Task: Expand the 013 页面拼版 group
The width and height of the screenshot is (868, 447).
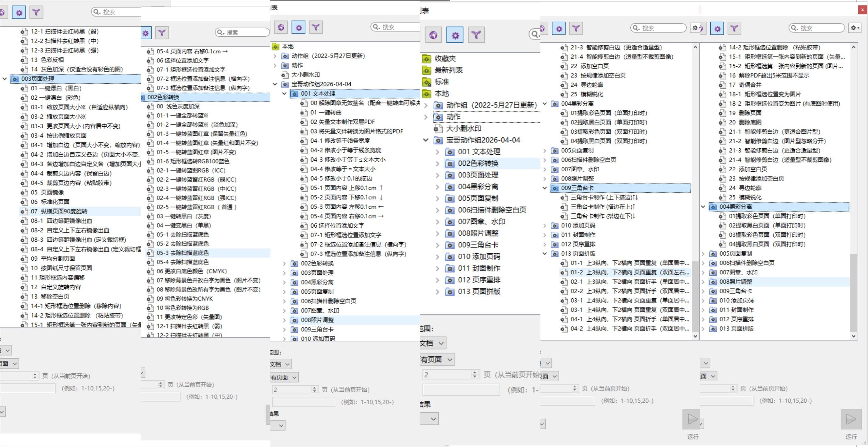Action: pos(438,291)
